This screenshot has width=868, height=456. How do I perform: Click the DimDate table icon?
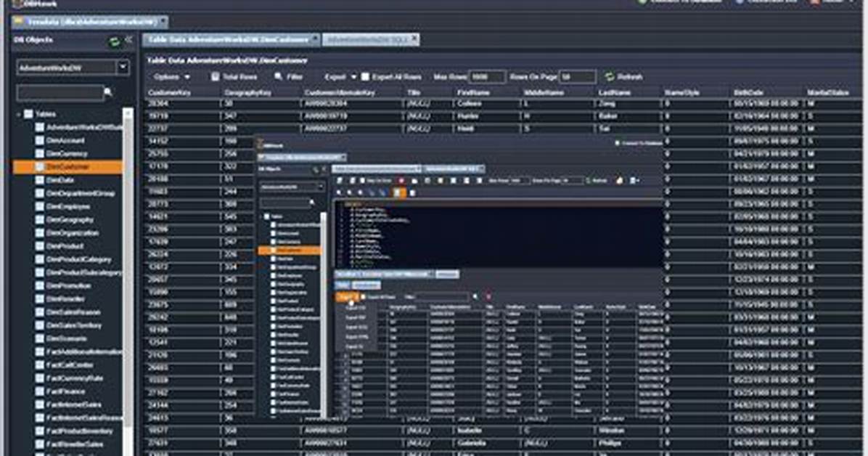click(40, 180)
